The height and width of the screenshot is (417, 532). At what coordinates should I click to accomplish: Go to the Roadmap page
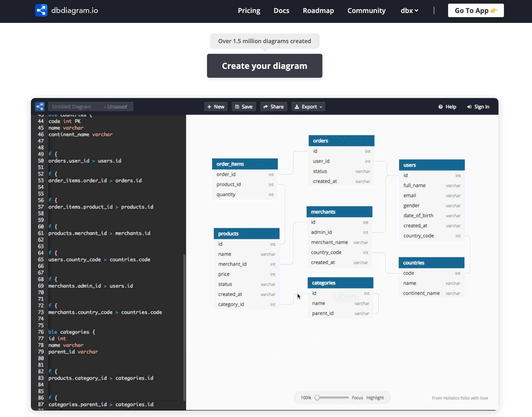[x=318, y=10]
